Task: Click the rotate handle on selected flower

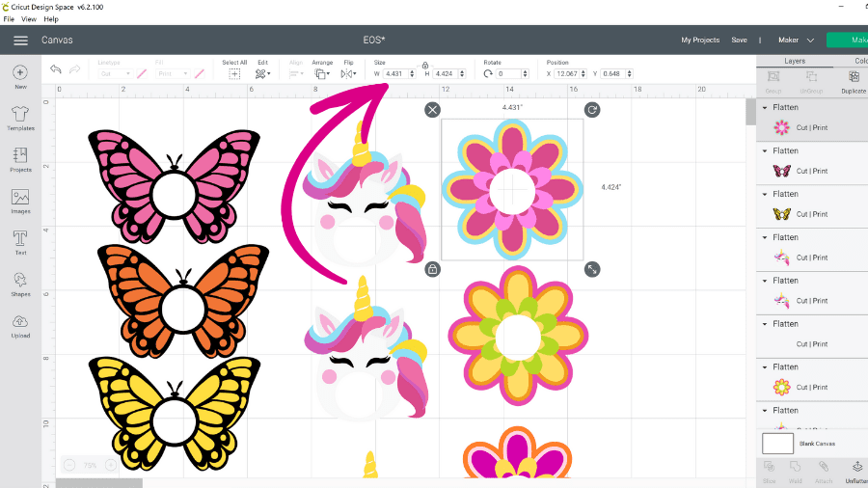Action: [592, 110]
